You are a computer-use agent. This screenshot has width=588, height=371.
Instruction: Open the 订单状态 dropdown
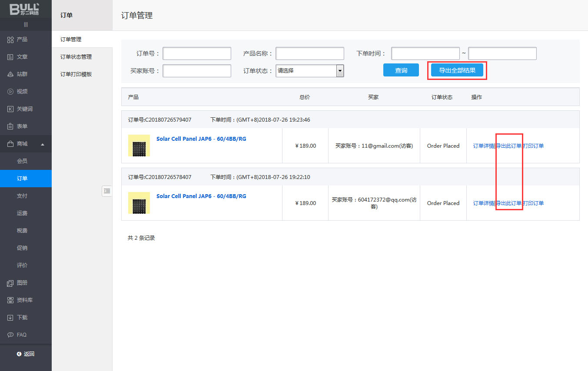309,71
